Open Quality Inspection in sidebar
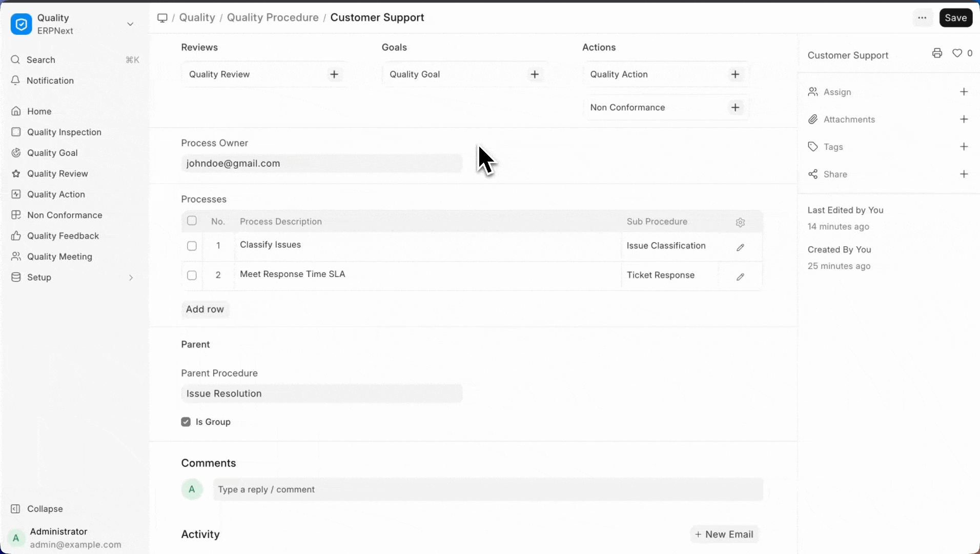This screenshot has height=554, width=980. pyautogui.click(x=64, y=132)
